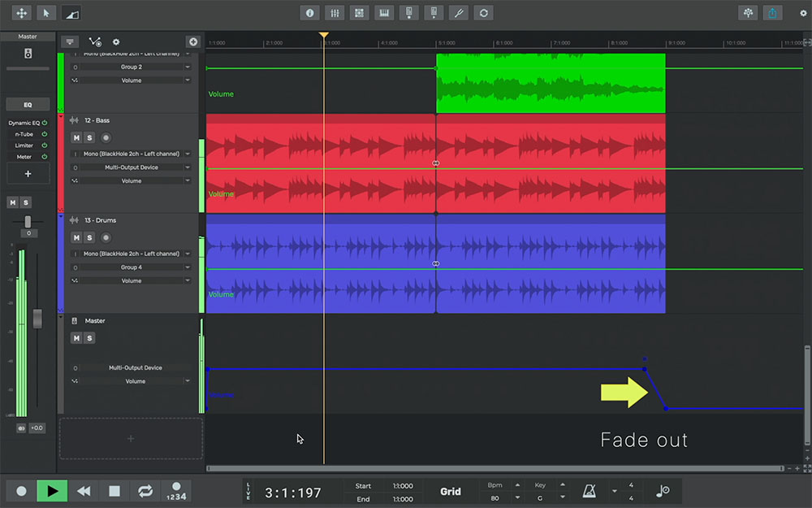The width and height of the screenshot is (812, 508).
Task: Click the share/export icon at top right
Action: pyautogui.click(x=772, y=13)
